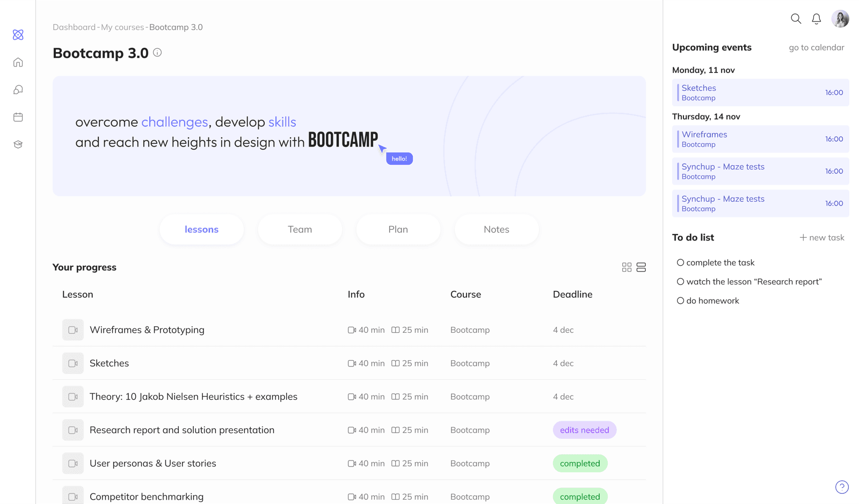The image size is (859, 504).
Task: Click video icon for Theory: 10 Jakob Nielsen lesson
Action: coord(73,397)
